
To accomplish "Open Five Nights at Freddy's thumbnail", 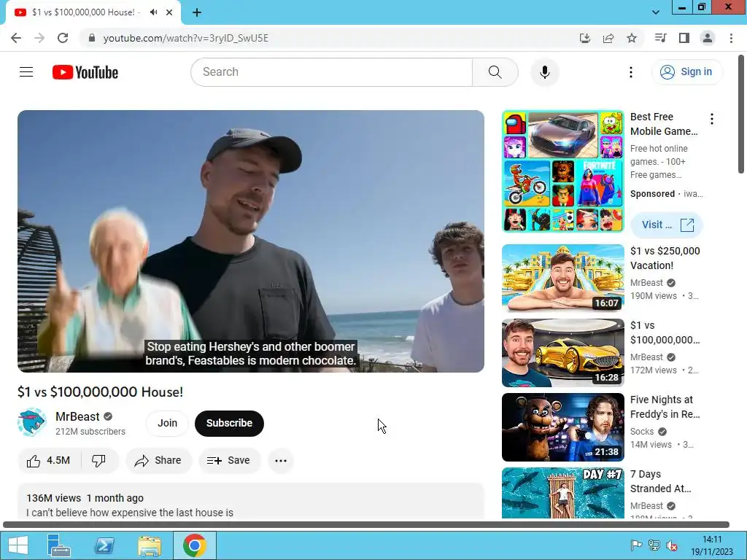I will (562, 427).
